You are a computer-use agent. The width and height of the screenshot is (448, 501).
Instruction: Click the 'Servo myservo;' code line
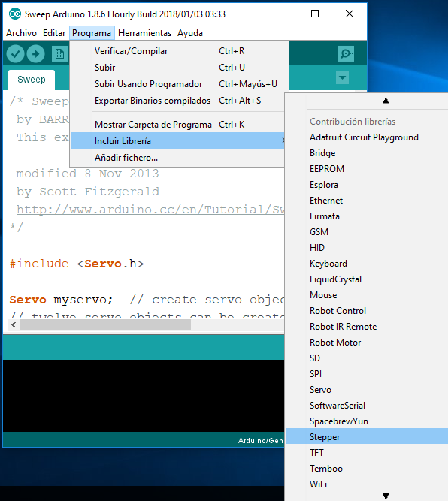tap(61, 300)
